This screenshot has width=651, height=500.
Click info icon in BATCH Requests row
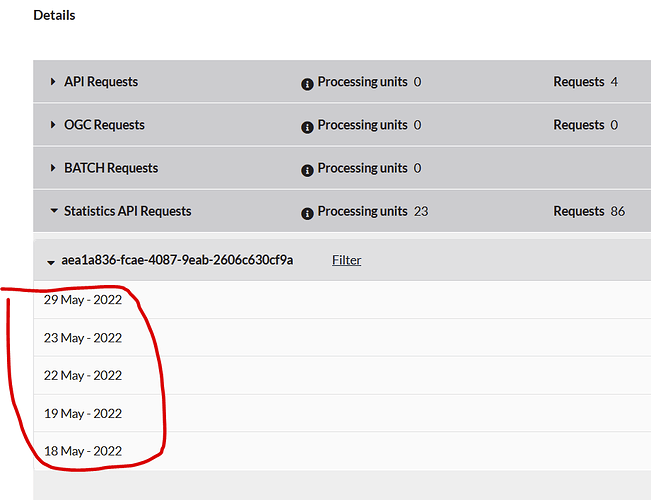tap(307, 171)
